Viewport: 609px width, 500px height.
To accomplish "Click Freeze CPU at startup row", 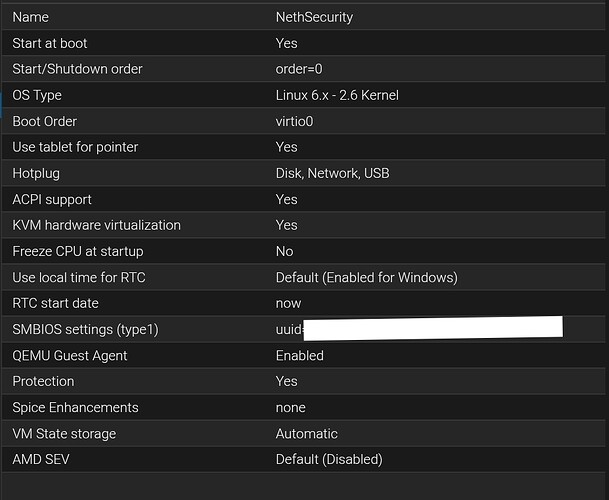I will pos(77,251).
